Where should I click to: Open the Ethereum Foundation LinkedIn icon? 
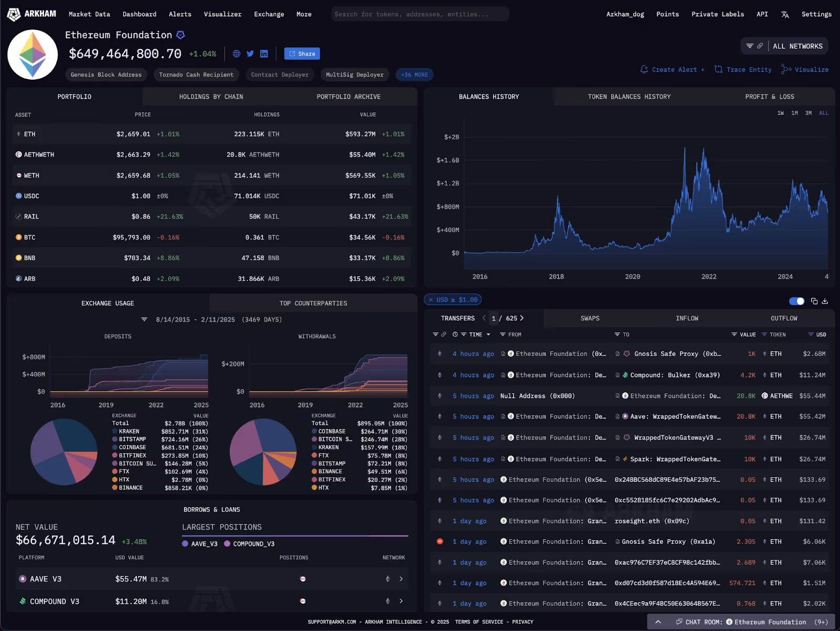[x=264, y=54]
